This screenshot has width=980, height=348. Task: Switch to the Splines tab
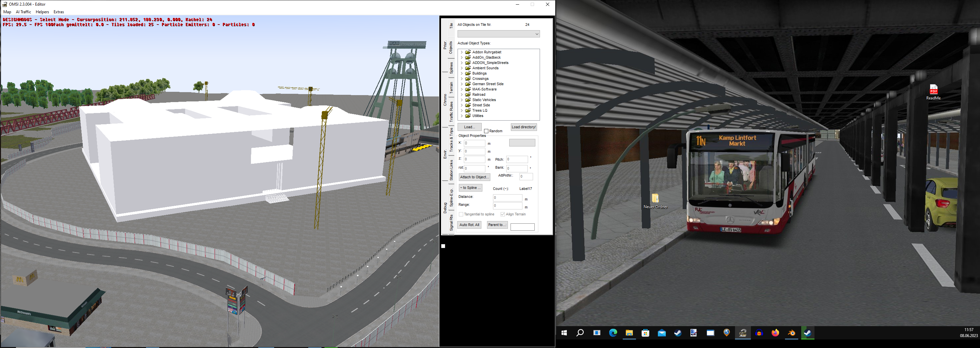pyautogui.click(x=451, y=68)
